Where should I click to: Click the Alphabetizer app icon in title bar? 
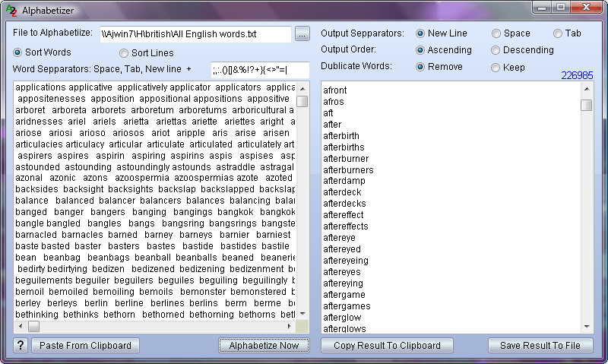click(11, 11)
